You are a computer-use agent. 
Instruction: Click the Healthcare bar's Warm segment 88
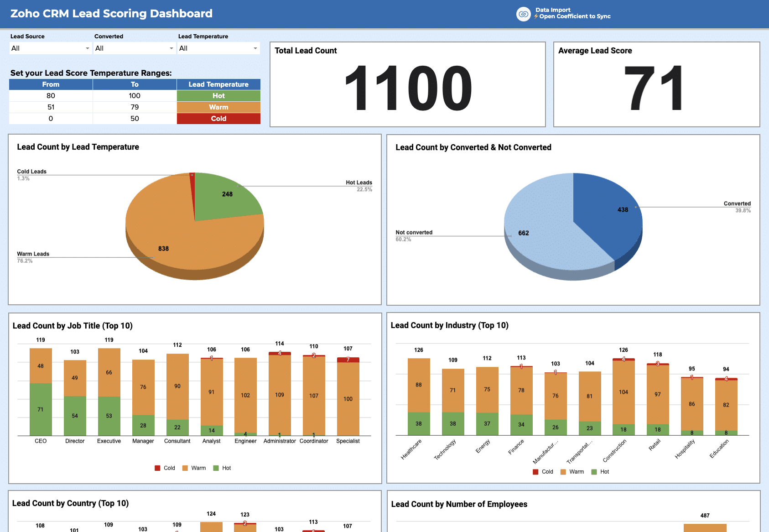pos(419,385)
